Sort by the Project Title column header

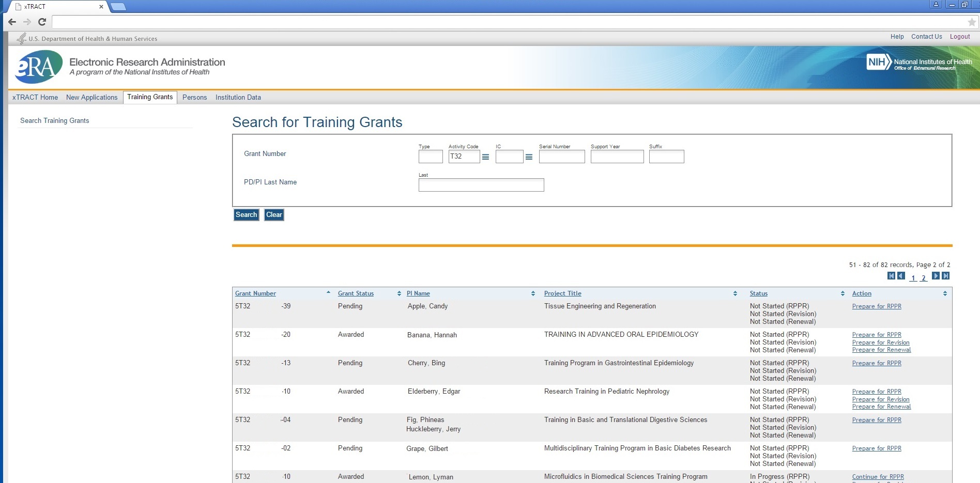562,293
